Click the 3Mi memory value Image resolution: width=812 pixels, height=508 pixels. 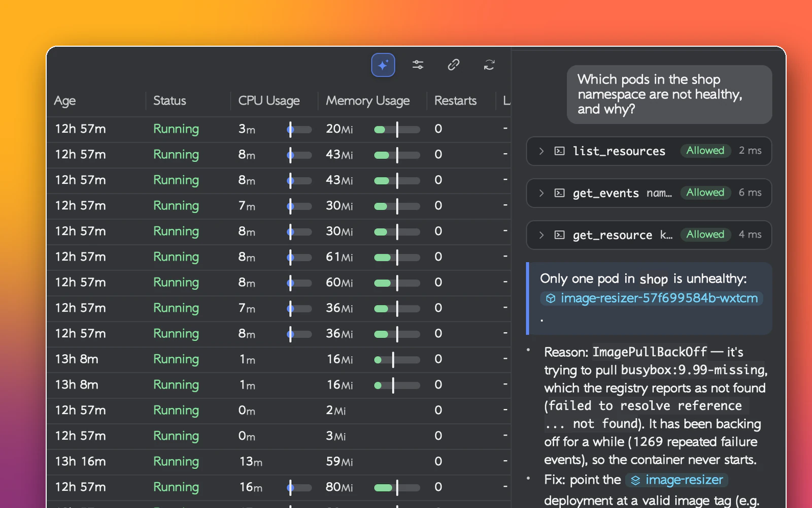pos(336,436)
